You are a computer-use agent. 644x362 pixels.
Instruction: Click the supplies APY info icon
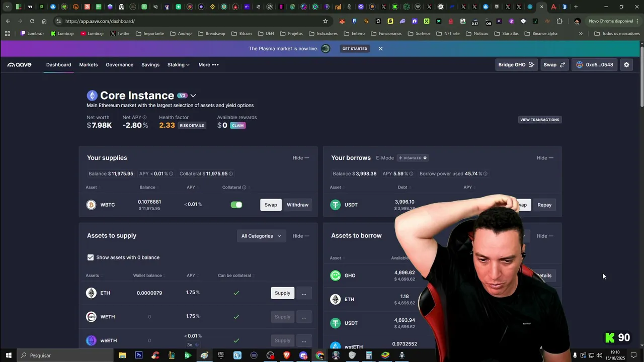click(x=171, y=174)
